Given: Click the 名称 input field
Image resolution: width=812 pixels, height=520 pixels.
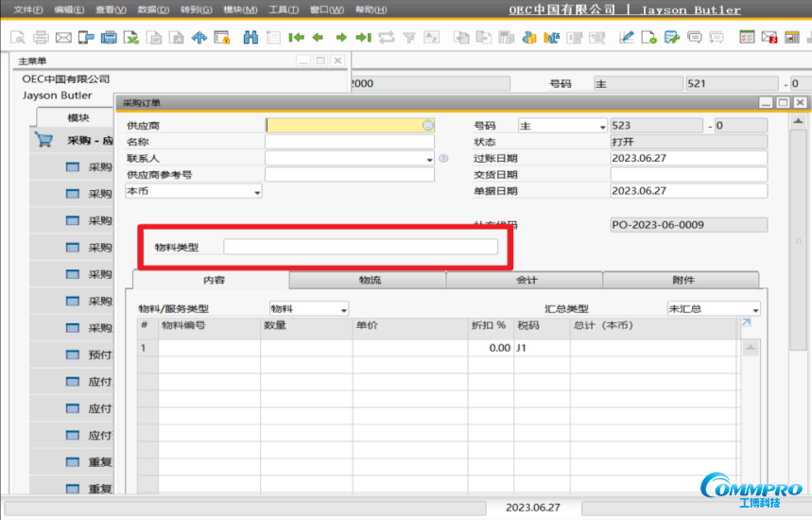Looking at the screenshot, I should (350, 142).
